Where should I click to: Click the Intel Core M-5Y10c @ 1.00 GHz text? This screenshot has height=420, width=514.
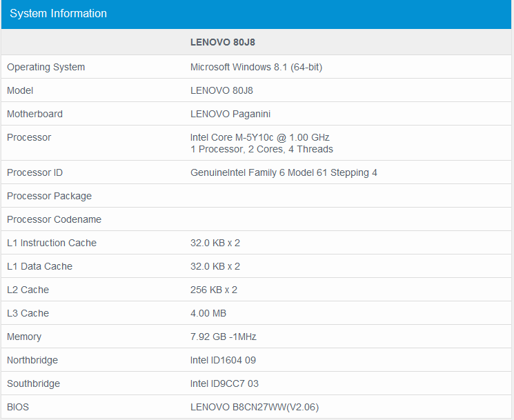click(259, 137)
